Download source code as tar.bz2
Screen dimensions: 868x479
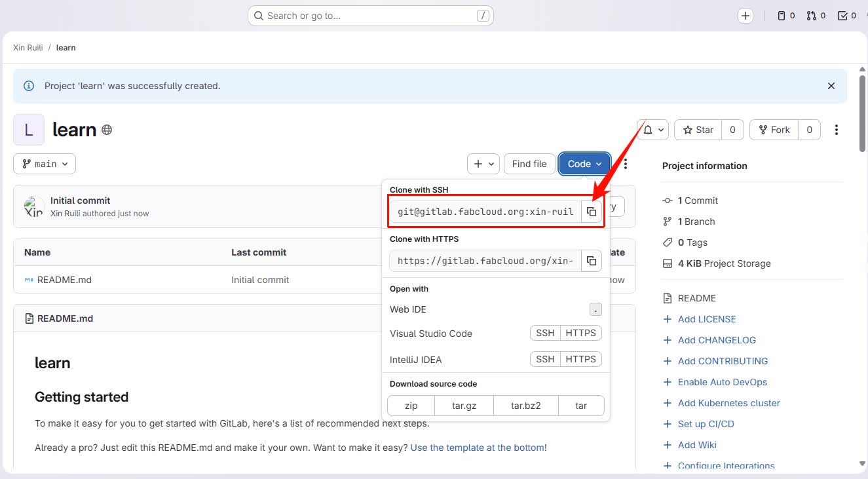coord(526,406)
